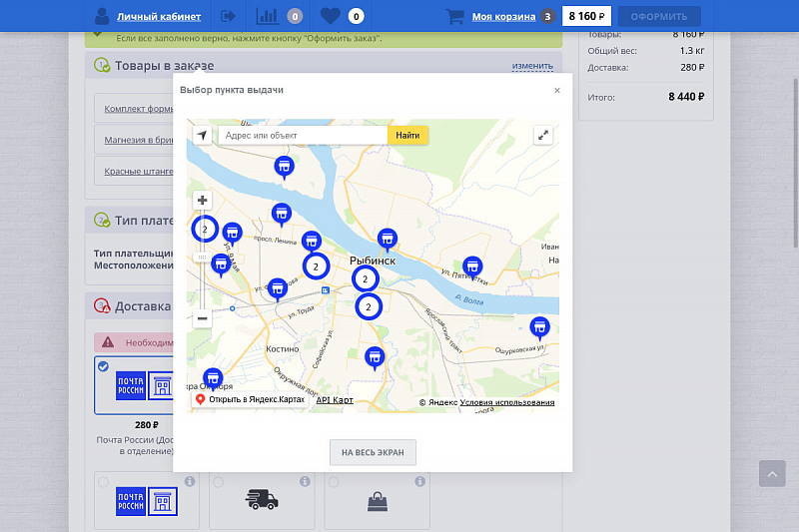Image resolution: width=799 pixels, height=532 pixels.
Task: Select pickup marker near Ошурковская ул.
Action: click(539, 328)
